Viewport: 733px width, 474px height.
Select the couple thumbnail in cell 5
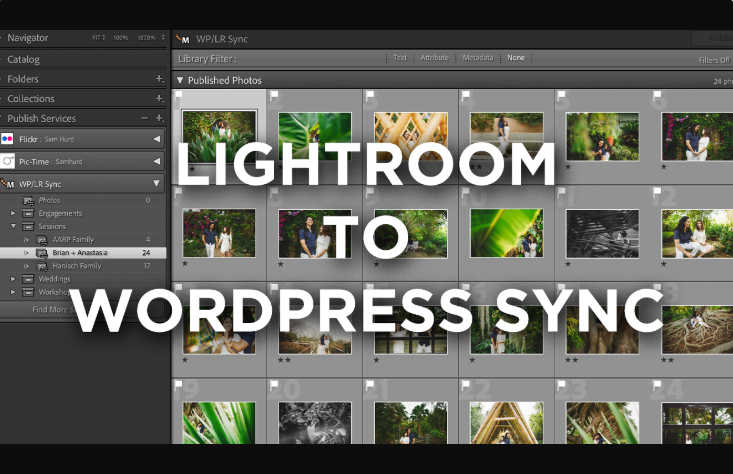pos(602,137)
